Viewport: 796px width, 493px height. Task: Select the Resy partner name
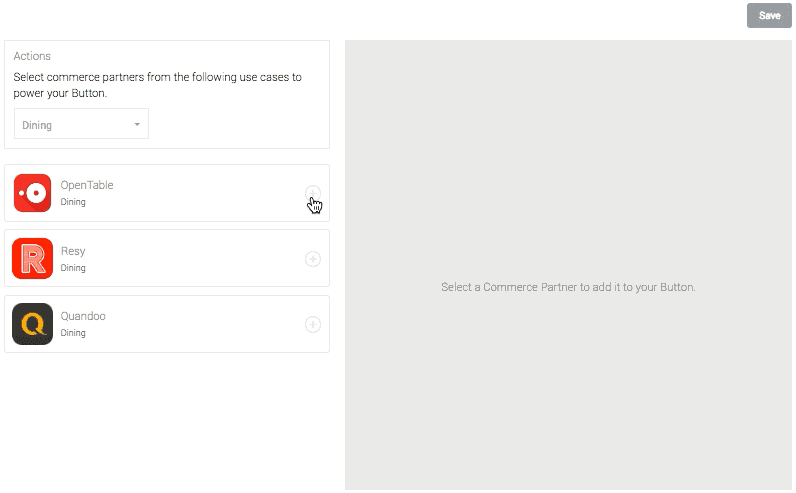(x=73, y=251)
